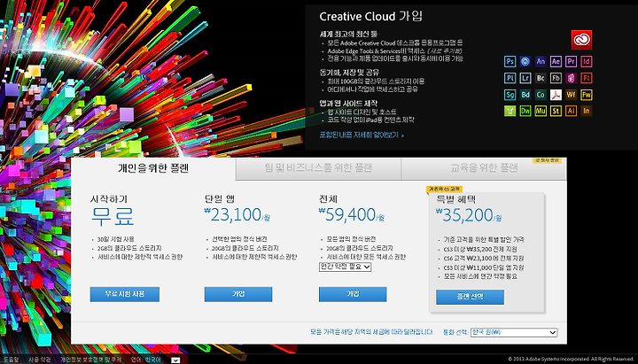Click the Fireworks (Fw) icon
The image size is (638, 364).
tap(587, 95)
